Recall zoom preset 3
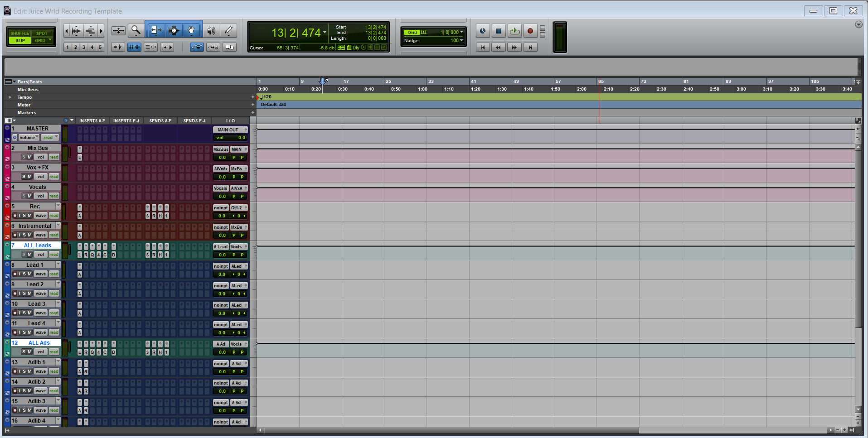 pos(83,47)
